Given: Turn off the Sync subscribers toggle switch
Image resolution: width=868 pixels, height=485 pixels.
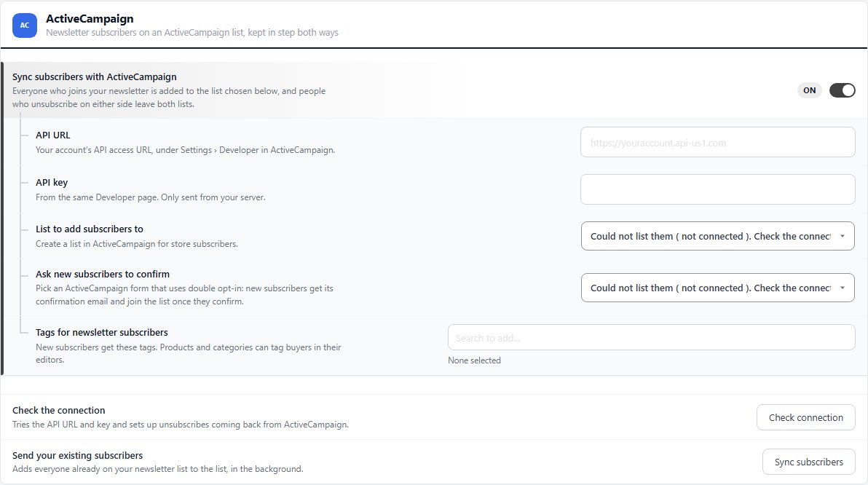Looking at the screenshot, I should pos(842,90).
